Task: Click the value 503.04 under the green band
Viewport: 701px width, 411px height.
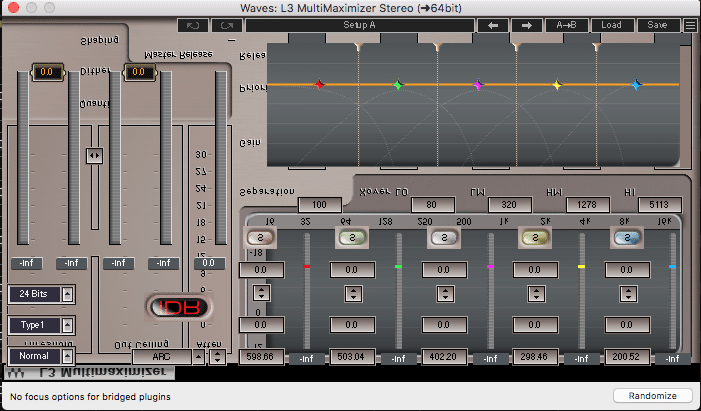Action: [x=351, y=357]
